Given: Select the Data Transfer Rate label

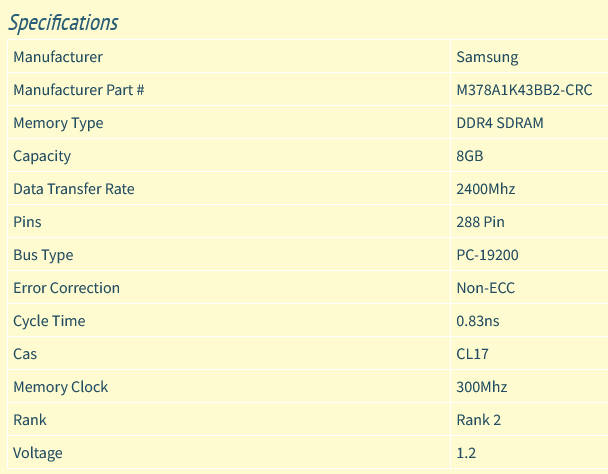Looking at the screenshot, I should 73,189.
